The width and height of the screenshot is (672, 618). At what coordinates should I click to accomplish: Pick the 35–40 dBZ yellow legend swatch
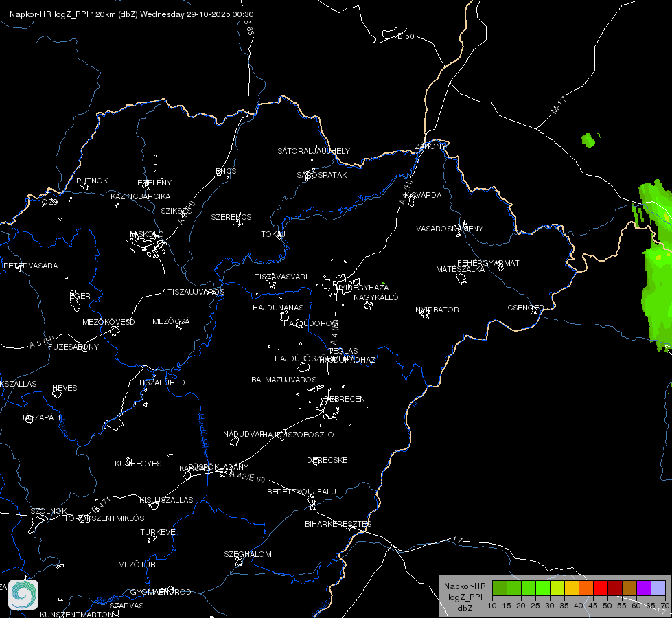(x=572, y=588)
